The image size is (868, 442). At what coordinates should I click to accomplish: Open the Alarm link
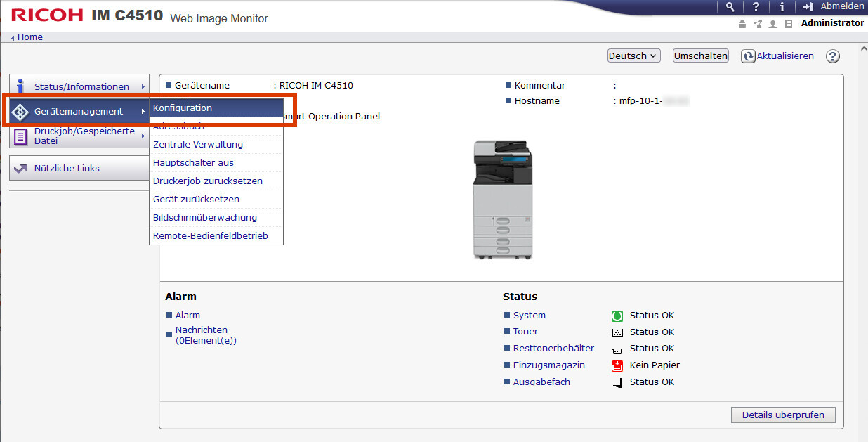click(188, 316)
